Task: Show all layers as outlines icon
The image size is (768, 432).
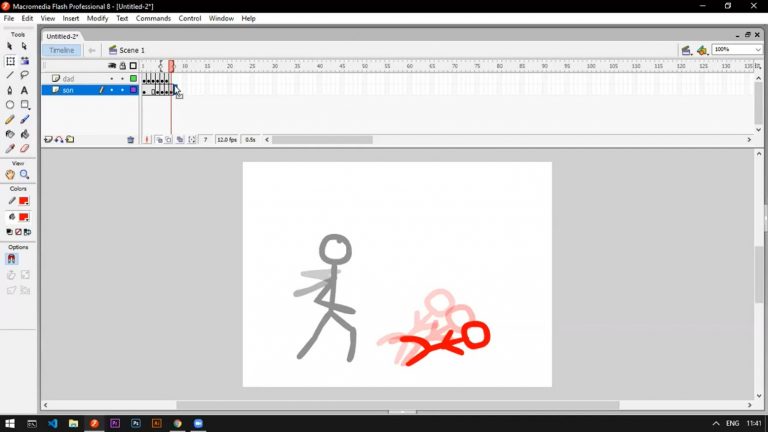Action: tap(133, 66)
